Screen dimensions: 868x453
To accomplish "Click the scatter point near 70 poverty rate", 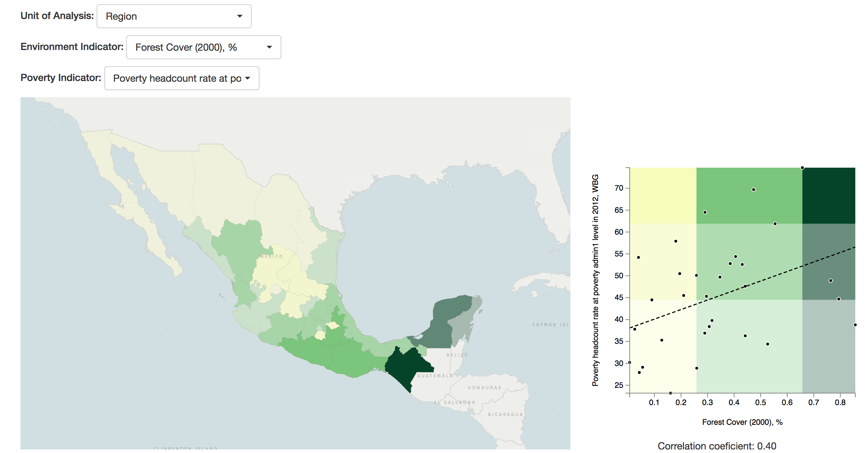I will (753, 190).
